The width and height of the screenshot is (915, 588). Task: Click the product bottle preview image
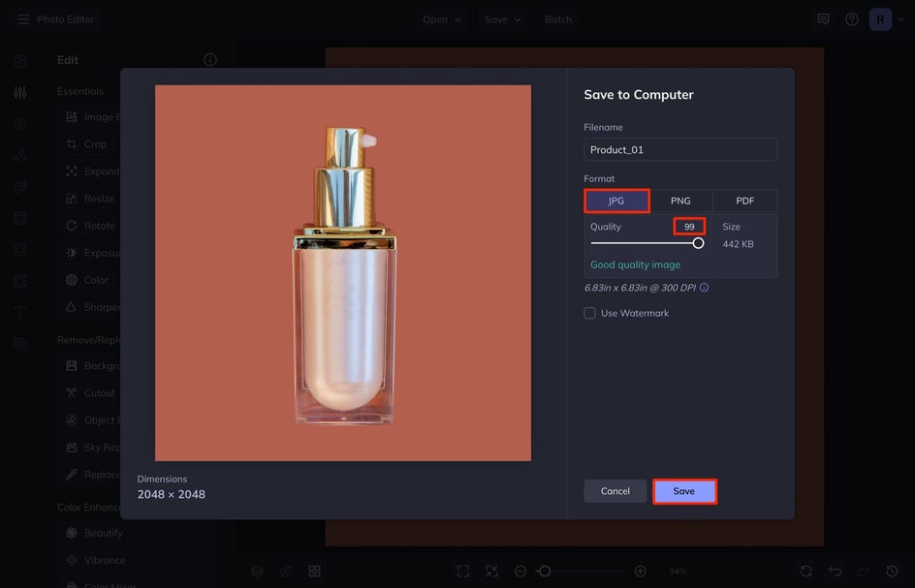343,273
